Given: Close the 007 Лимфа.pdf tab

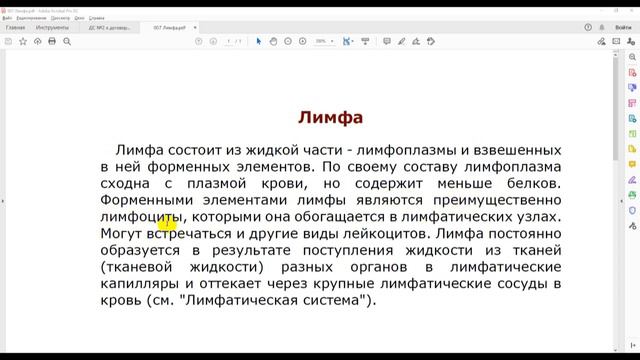Looking at the screenshot, I should pyautogui.click(x=195, y=28).
